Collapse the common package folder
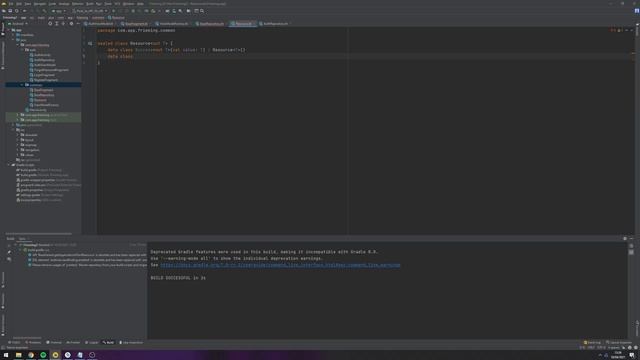 pyautogui.click(x=22, y=85)
